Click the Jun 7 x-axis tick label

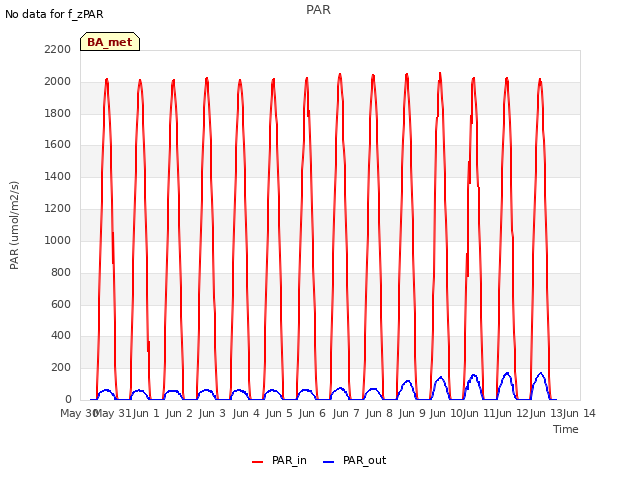pos(346,413)
